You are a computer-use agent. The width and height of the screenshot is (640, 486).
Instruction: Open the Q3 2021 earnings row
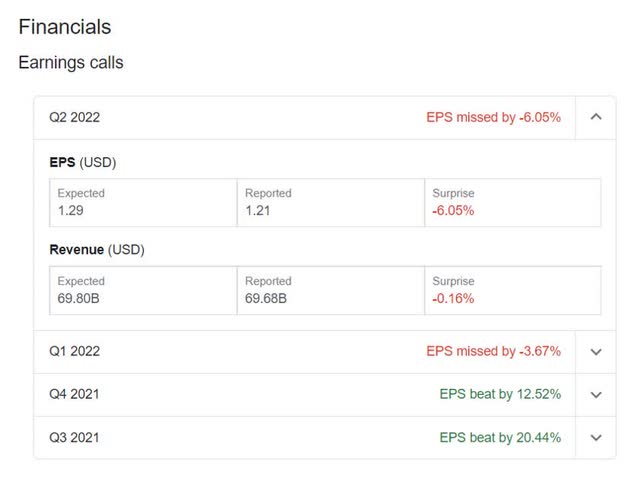74,438
